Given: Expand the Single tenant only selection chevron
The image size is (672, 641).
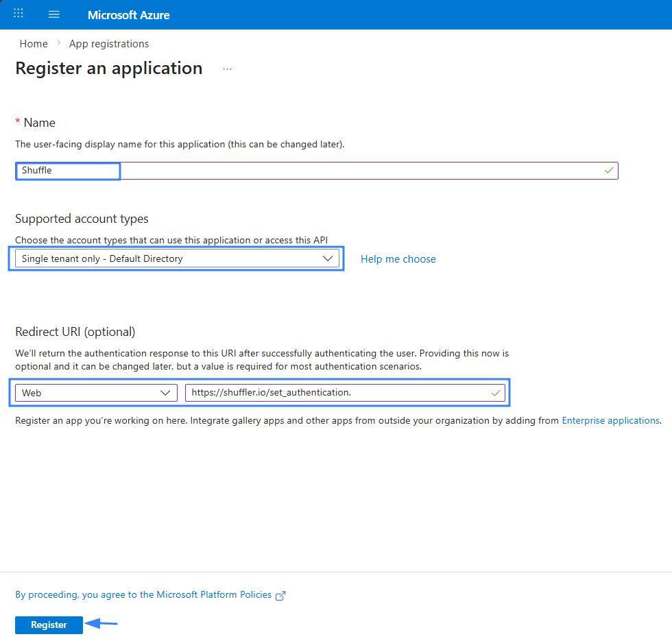Looking at the screenshot, I should click(328, 258).
